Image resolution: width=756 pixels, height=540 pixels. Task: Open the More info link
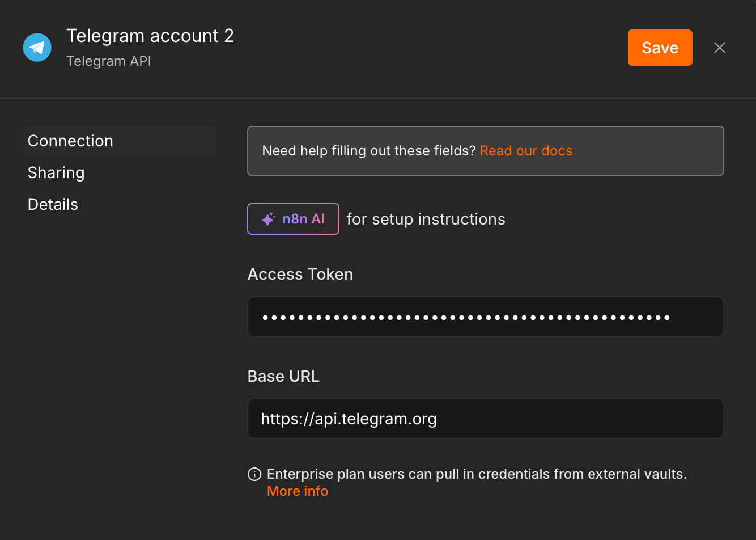(x=298, y=491)
